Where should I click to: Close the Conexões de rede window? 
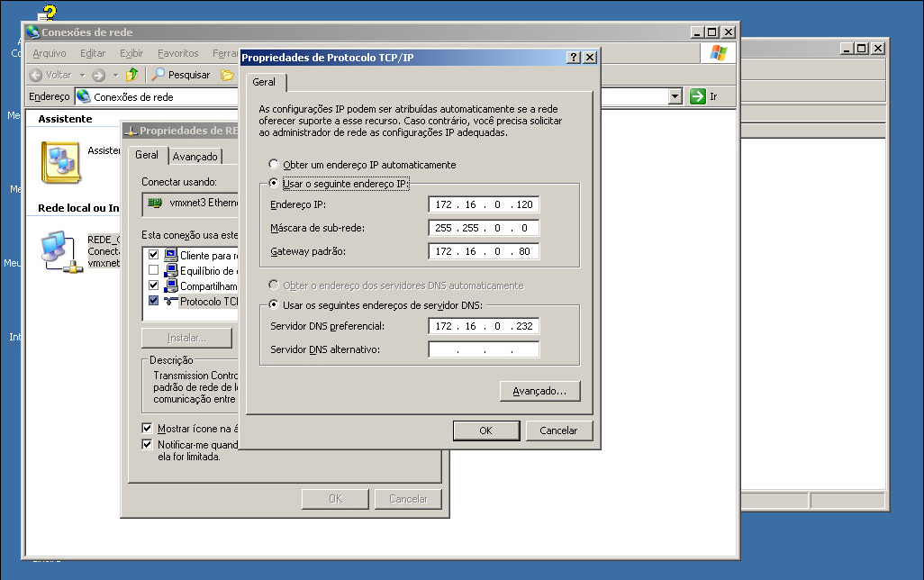coord(729,32)
